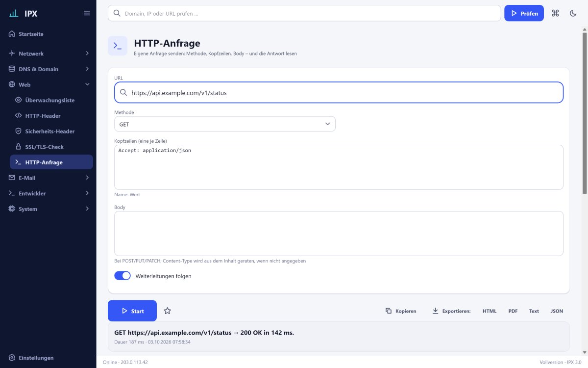Click the Einstellungen gear icon
This screenshot has height=368, width=588.
tap(12, 358)
